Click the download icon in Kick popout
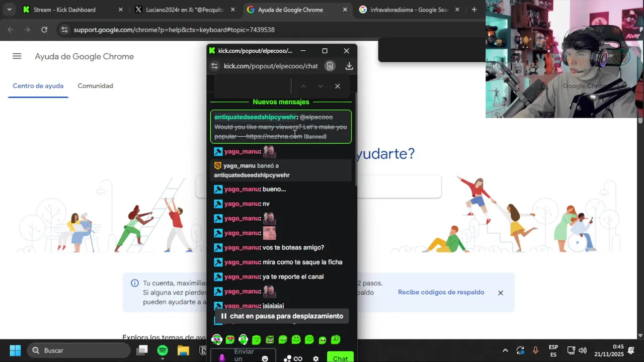The image size is (644, 362). (x=349, y=66)
